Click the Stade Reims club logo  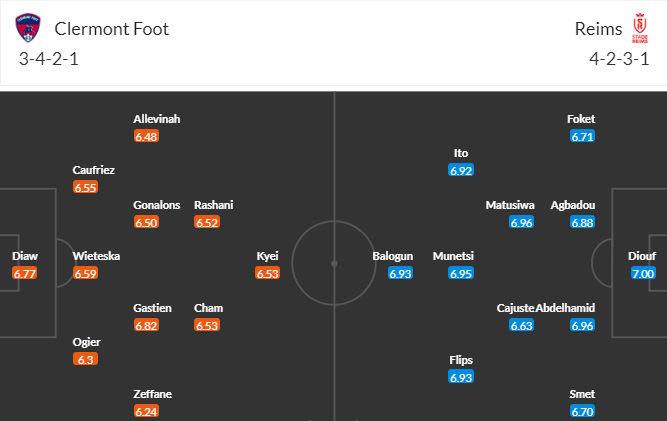pos(639,28)
